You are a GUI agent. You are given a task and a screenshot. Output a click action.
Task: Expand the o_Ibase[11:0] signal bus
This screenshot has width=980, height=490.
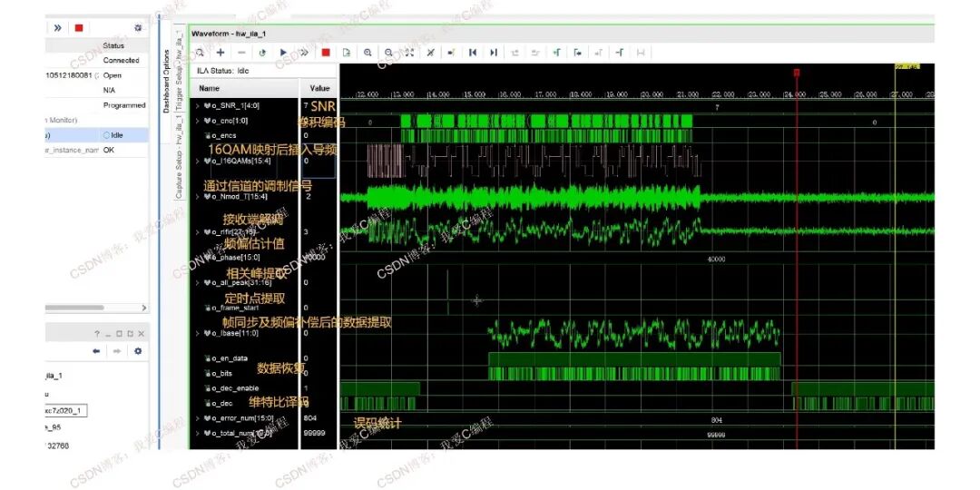pos(198,333)
